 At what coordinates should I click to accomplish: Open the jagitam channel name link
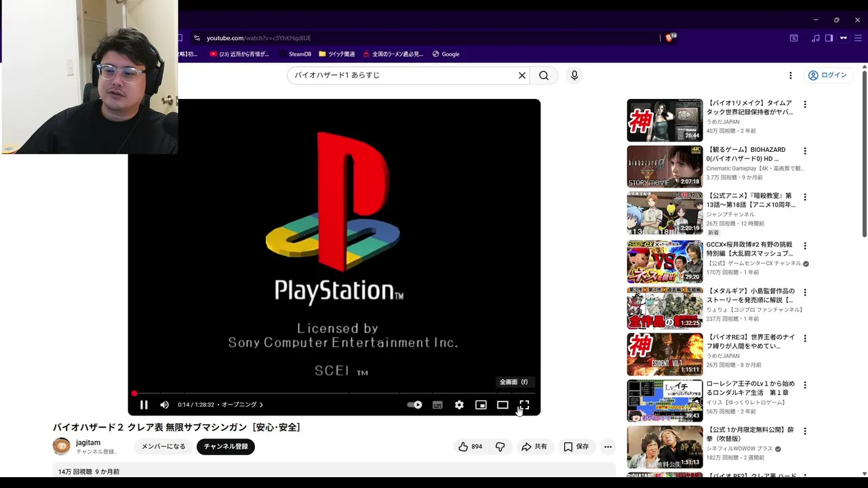[x=88, y=443]
